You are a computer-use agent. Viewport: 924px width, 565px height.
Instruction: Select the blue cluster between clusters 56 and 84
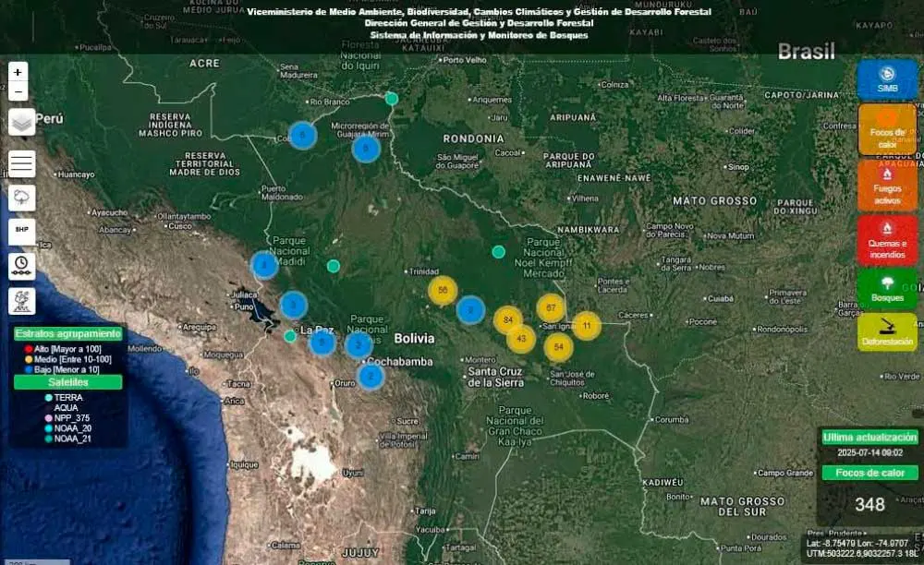(x=470, y=309)
